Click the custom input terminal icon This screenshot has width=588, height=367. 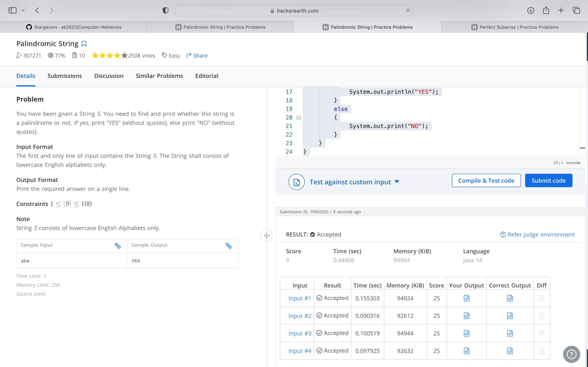tap(296, 182)
